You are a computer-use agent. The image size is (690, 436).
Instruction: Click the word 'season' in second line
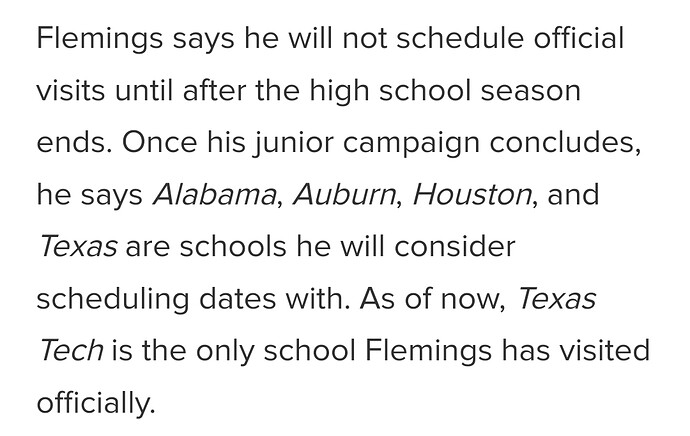531,91
